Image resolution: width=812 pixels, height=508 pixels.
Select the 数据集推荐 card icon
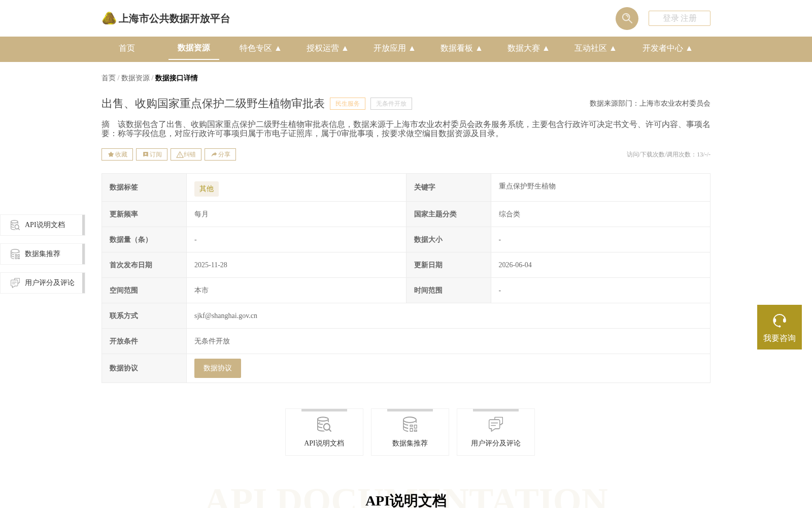[x=410, y=424]
